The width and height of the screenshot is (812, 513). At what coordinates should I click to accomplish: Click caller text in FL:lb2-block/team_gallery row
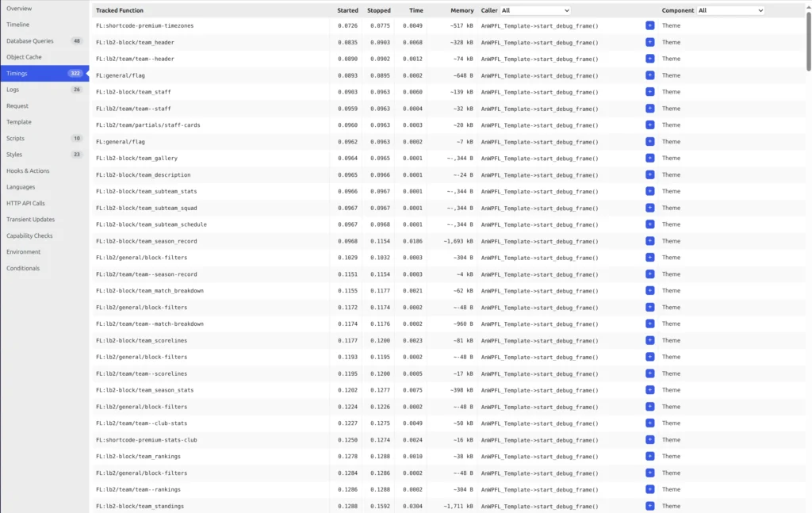pyautogui.click(x=539, y=159)
